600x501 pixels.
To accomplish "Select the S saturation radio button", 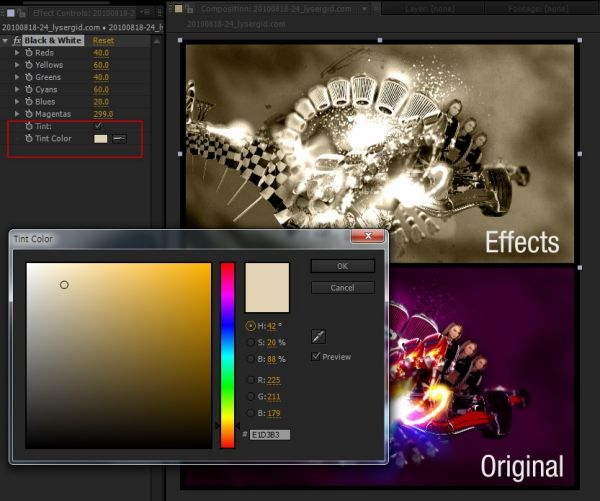I will point(250,343).
